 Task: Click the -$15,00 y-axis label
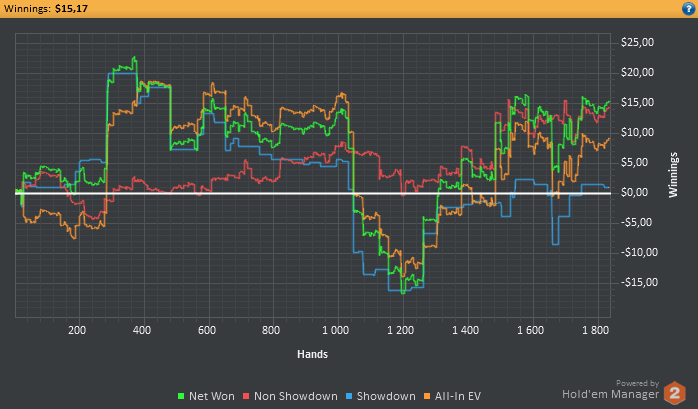[639, 282]
